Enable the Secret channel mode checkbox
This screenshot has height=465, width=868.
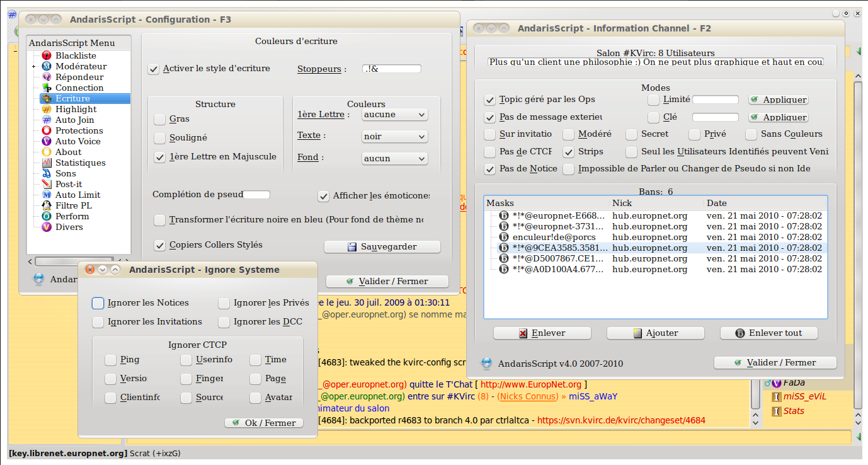click(x=631, y=134)
